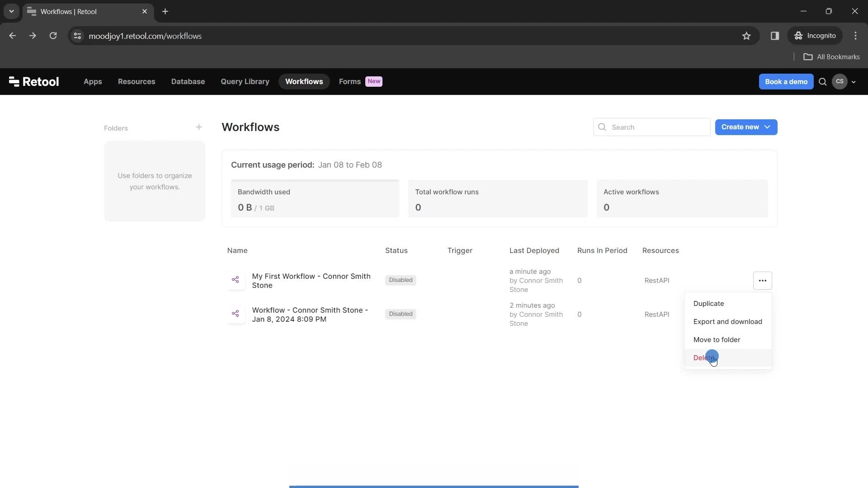The image size is (868, 488).
Task: Open the three-dot menu for My First Workflow
Action: (x=762, y=281)
